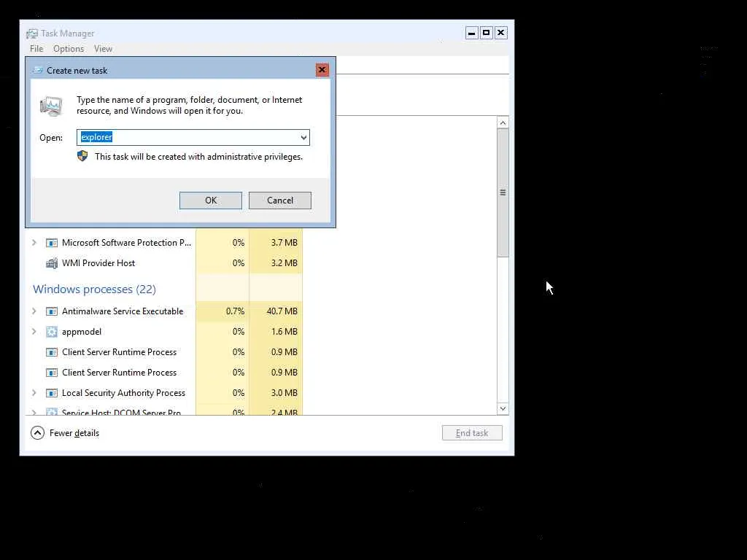
Task: Click the 3.7 MB memory value
Action: [284, 242]
